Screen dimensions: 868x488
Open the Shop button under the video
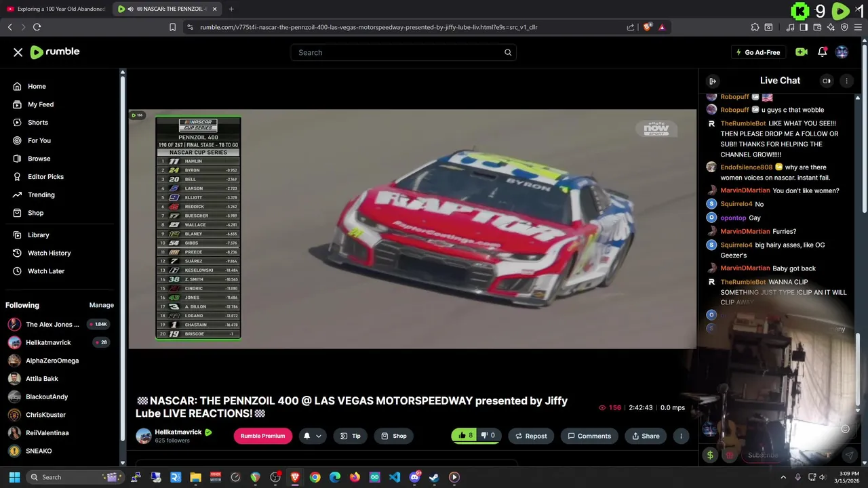pos(393,436)
